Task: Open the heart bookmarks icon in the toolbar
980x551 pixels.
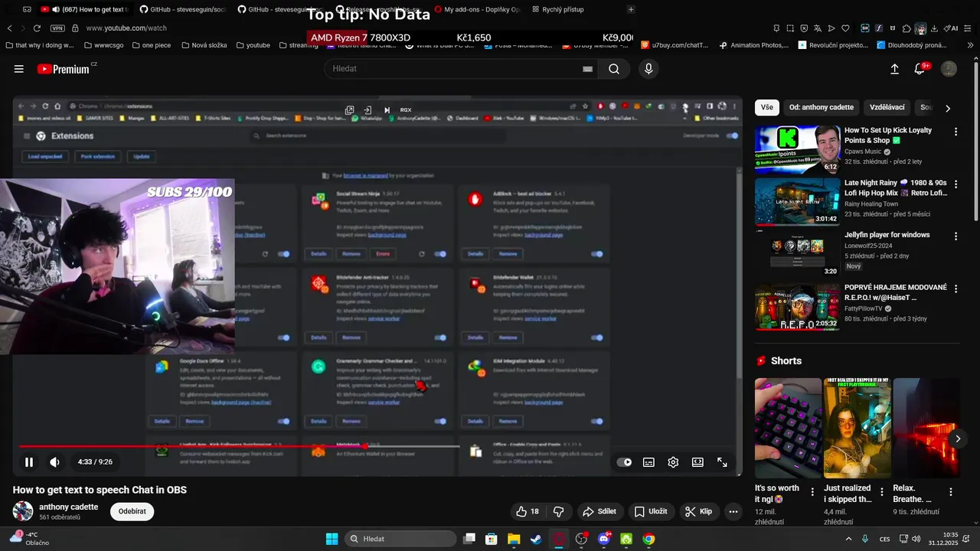Action: (845, 28)
